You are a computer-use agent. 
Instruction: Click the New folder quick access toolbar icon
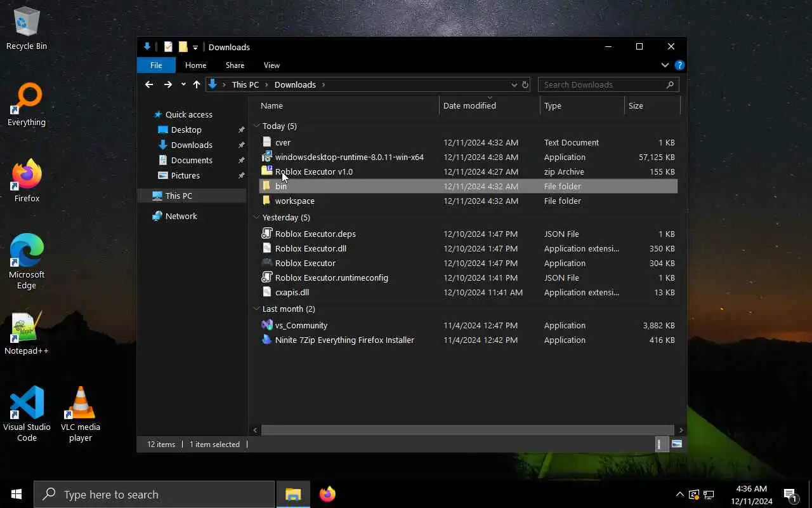coord(183,47)
